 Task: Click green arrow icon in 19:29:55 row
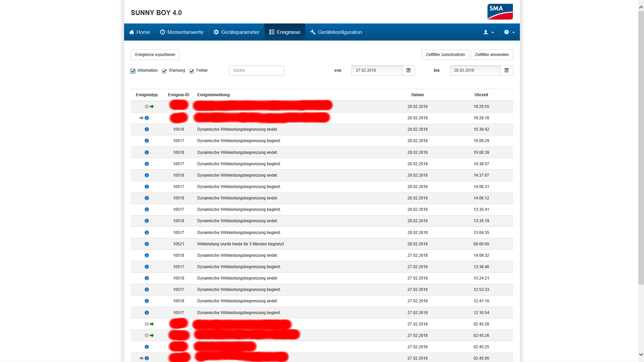(152, 107)
